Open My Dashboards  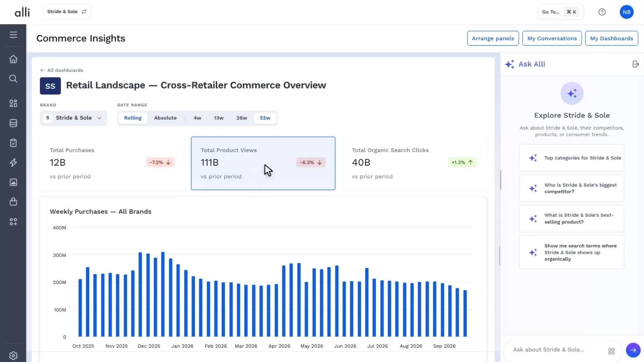click(x=611, y=39)
